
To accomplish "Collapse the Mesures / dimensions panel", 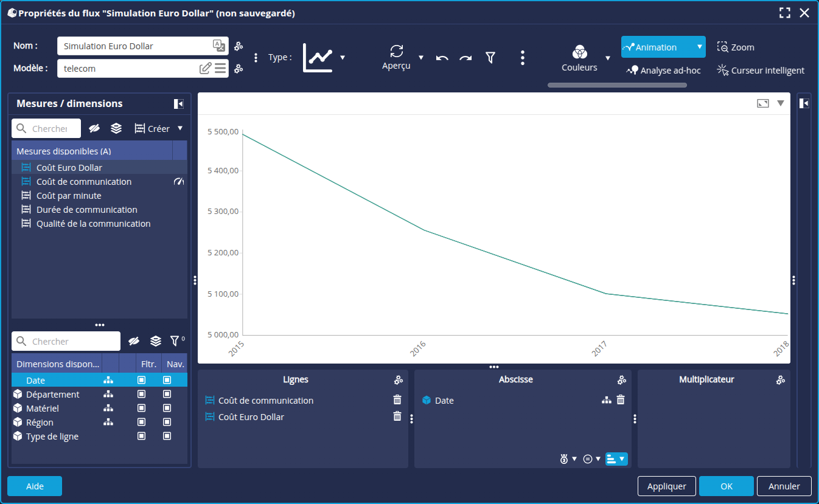I will 178,104.
